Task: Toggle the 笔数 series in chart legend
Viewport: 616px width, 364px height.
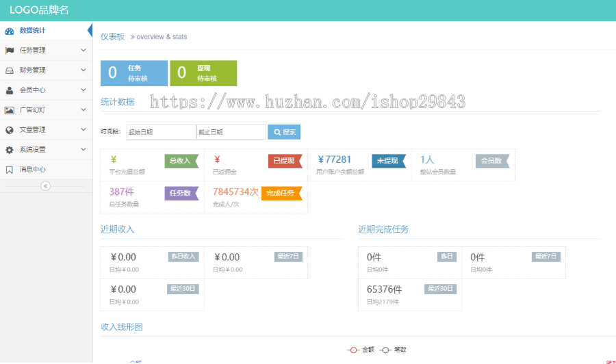Action: click(394, 350)
